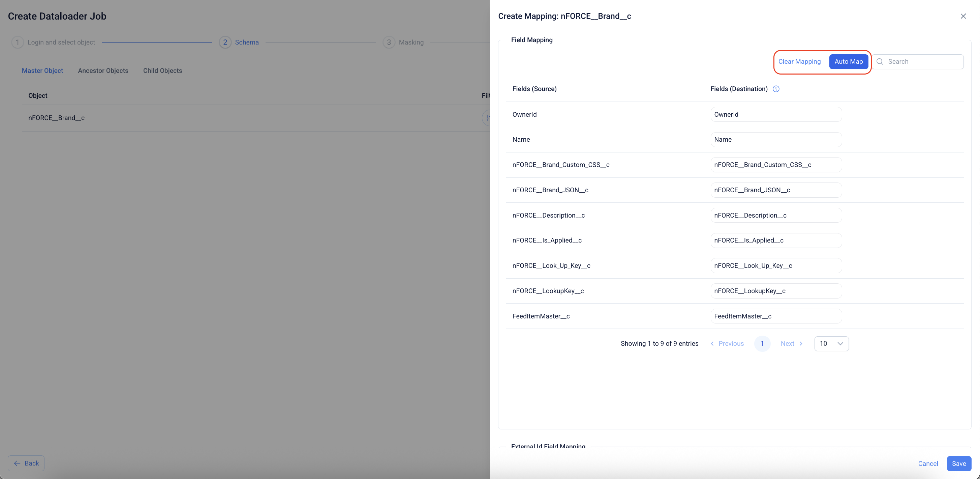Close the Create Mapping panel
980x479 pixels.
963,16
